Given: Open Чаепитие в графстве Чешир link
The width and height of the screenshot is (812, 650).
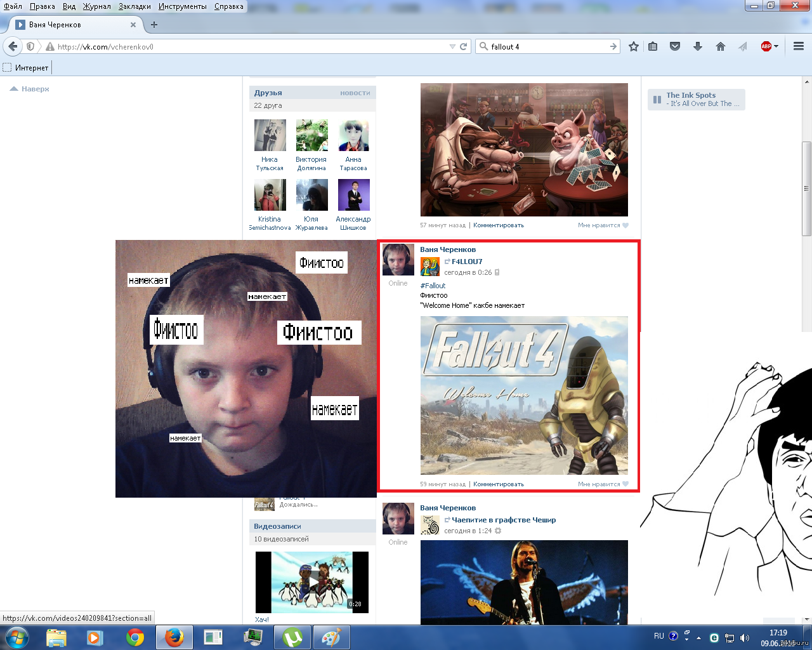Looking at the screenshot, I should (504, 520).
